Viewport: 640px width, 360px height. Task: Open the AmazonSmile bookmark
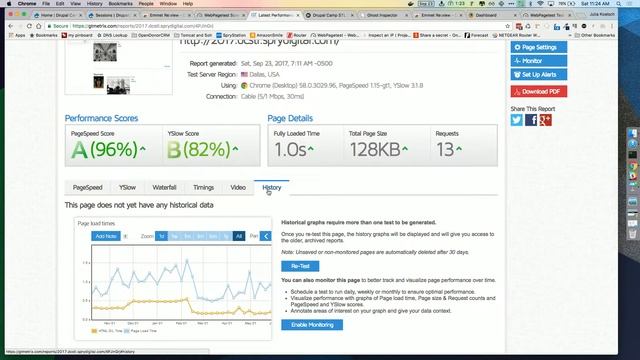pos(266,36)
